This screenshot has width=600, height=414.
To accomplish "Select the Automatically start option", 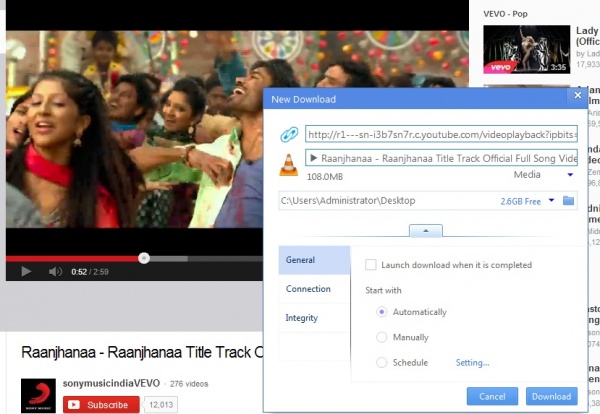I will tap(382, 312).
